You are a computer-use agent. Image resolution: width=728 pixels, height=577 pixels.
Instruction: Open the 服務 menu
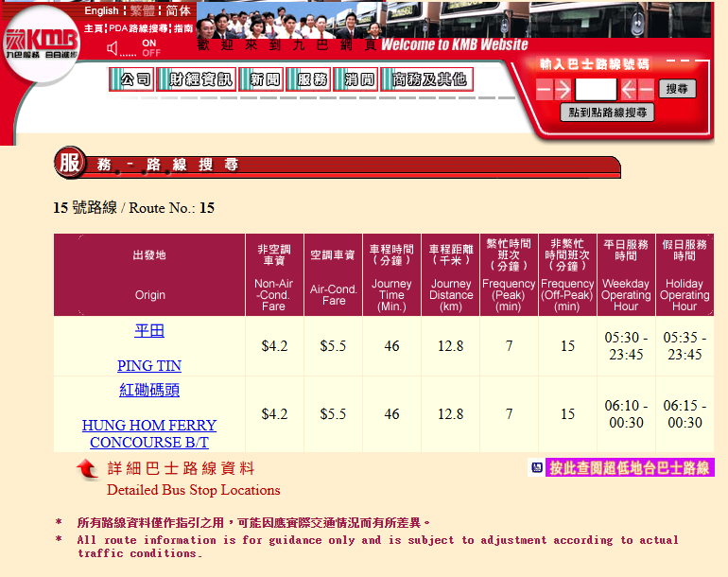(x=308, y=79)
